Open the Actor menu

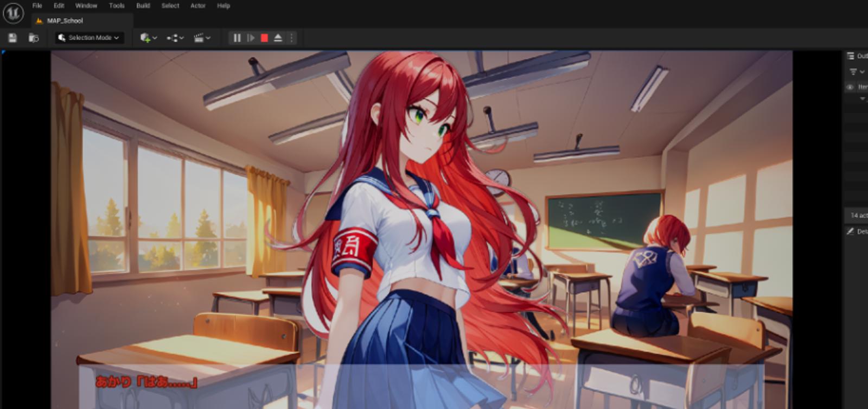click(198, 5)
